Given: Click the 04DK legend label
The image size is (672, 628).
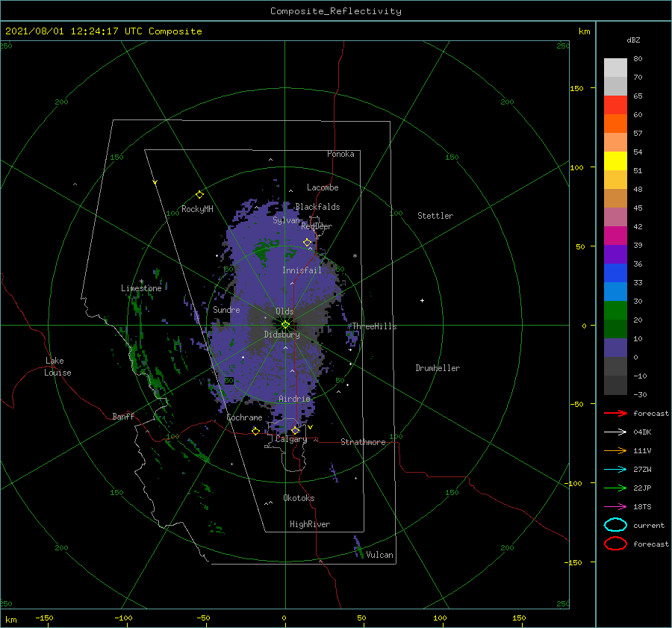Looking at the screenshot, I should click(642, 432).
